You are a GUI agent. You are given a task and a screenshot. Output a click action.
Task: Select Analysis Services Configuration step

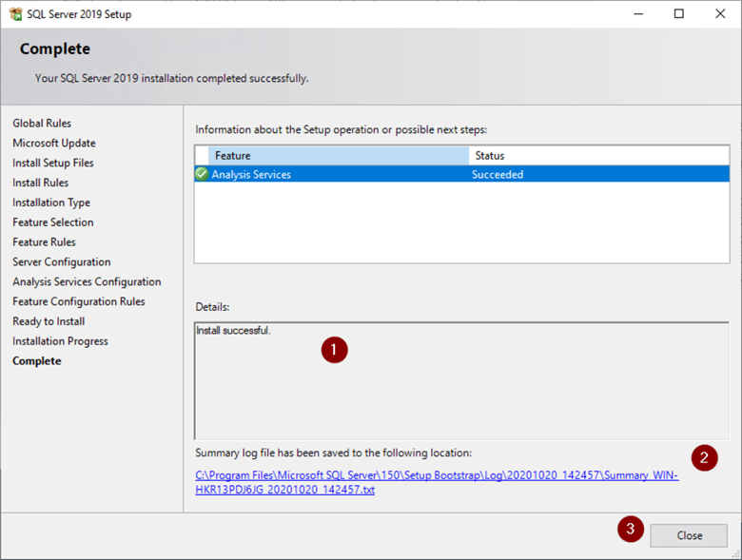87,281
